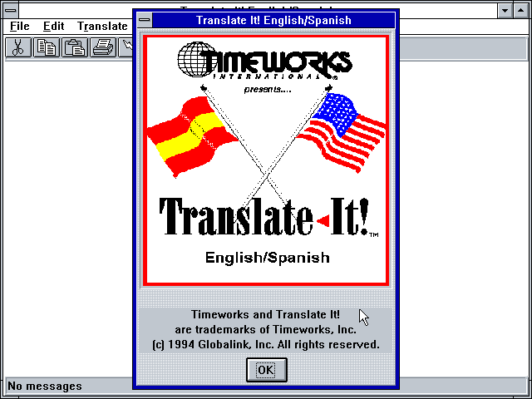Screen dimensions: 532x399
Task: Click the 'Translate It! English/Spanish' dialog title bar
Action: tap(273, 20)
